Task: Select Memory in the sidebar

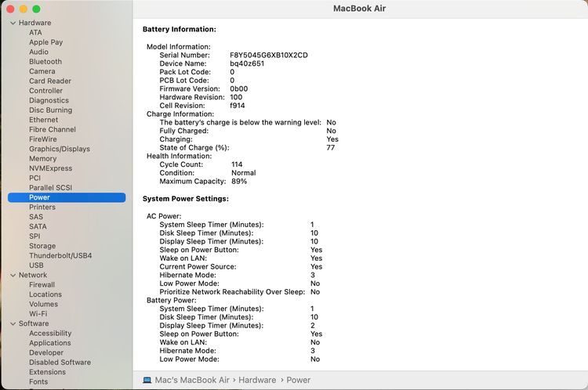Action: [x=43, y=159]
